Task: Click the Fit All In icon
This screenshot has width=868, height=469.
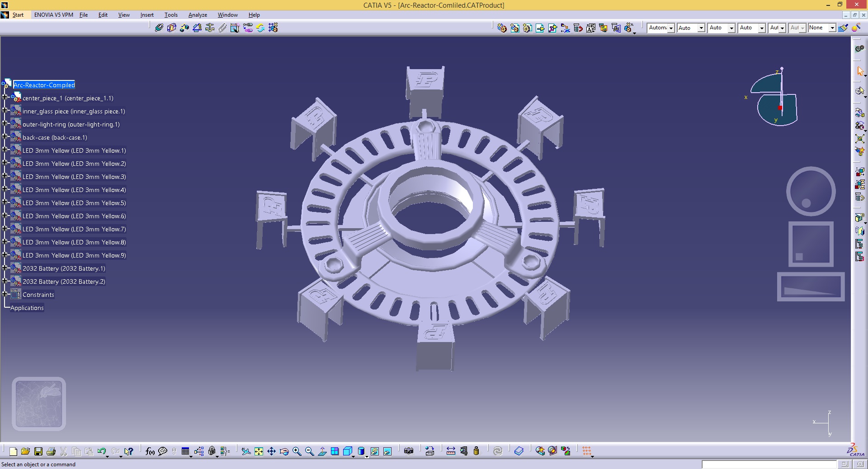Action: (259, 451)
